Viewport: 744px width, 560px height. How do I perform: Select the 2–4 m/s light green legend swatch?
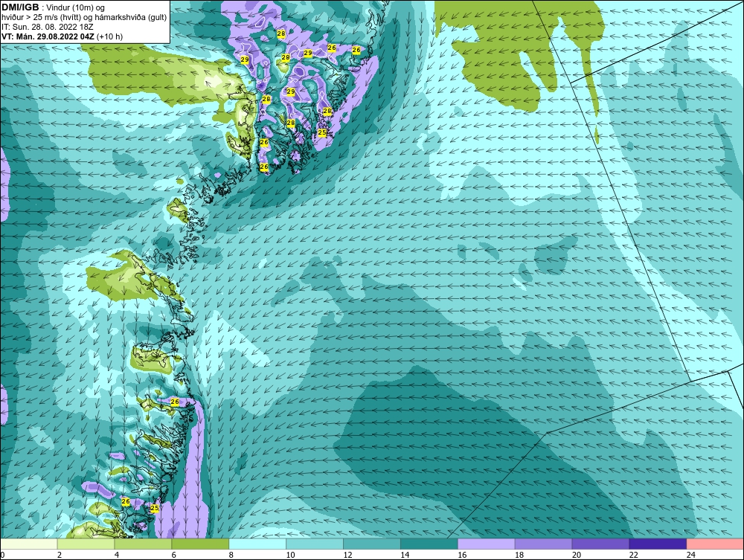[x=86, y=544]
